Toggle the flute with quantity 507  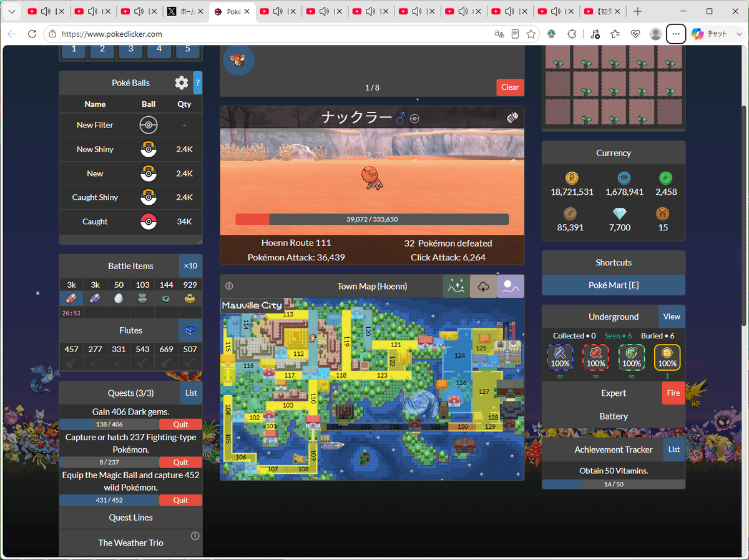click(x=190, y=362)
